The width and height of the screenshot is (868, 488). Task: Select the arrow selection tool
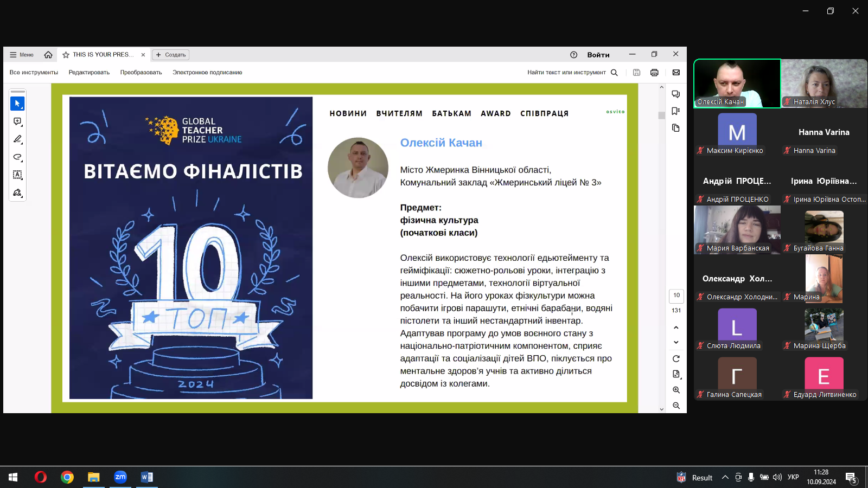[17, 104]
